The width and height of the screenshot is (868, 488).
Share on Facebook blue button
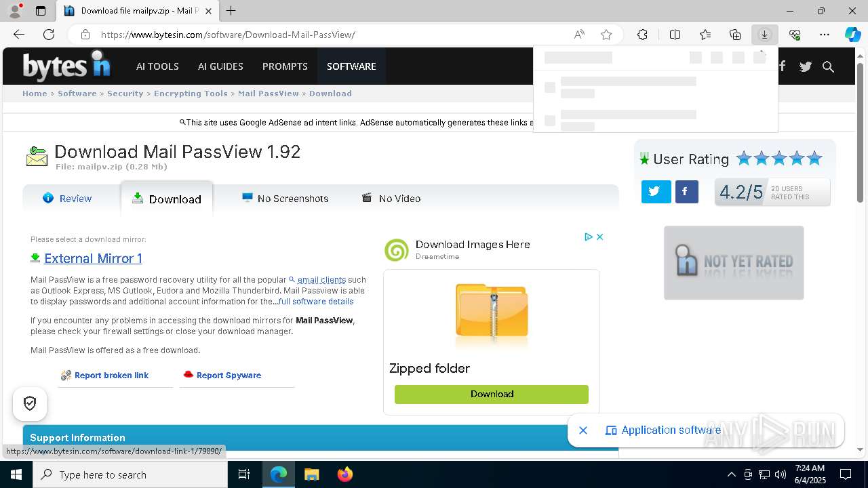click(x=686, y=192)
